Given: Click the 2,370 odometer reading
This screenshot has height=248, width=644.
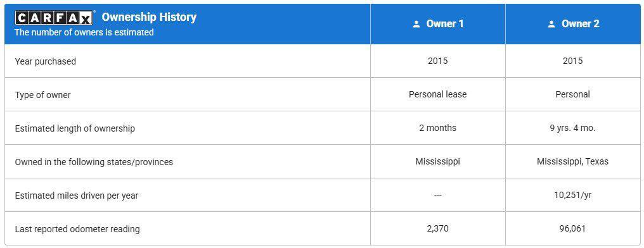Looking at the screenshot, I should tap(438, 229).
